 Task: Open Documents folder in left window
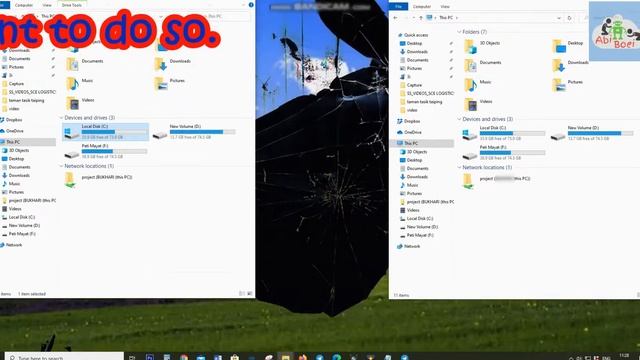(85, 63)
